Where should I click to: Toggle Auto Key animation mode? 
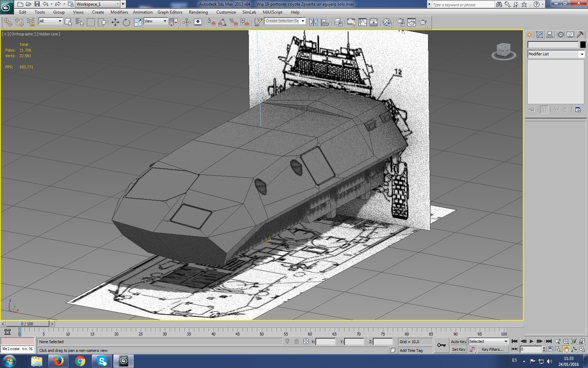pos(458,342)
